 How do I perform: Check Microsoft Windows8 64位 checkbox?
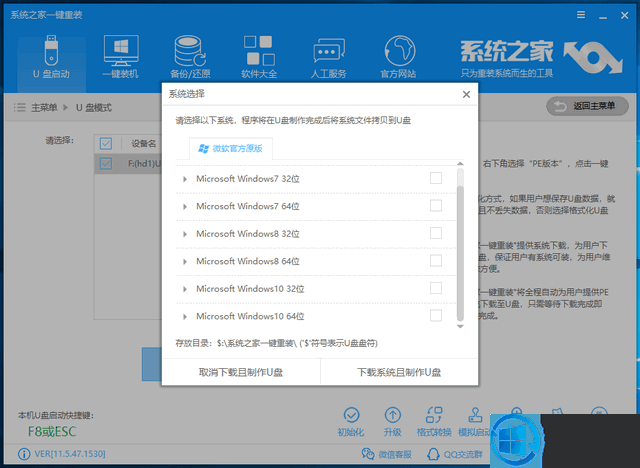[436, 260]
